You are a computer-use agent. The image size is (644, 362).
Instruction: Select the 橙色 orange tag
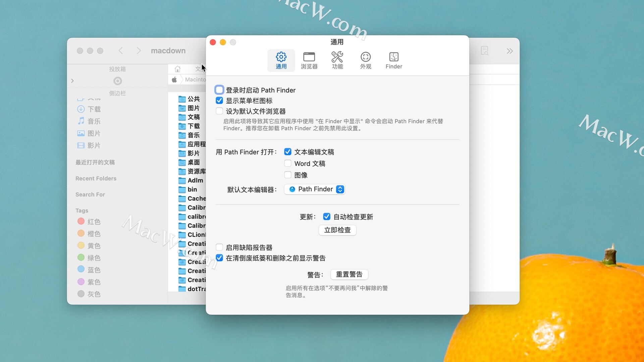pyautogui.click(x=89, y=234)
